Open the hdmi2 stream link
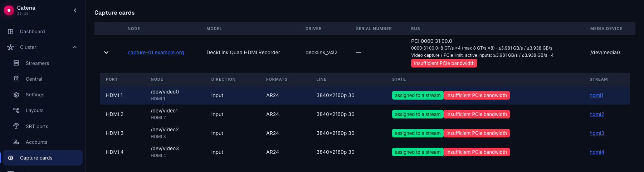The height and width of the screenshot is (172, 644). tap(597, 114)
